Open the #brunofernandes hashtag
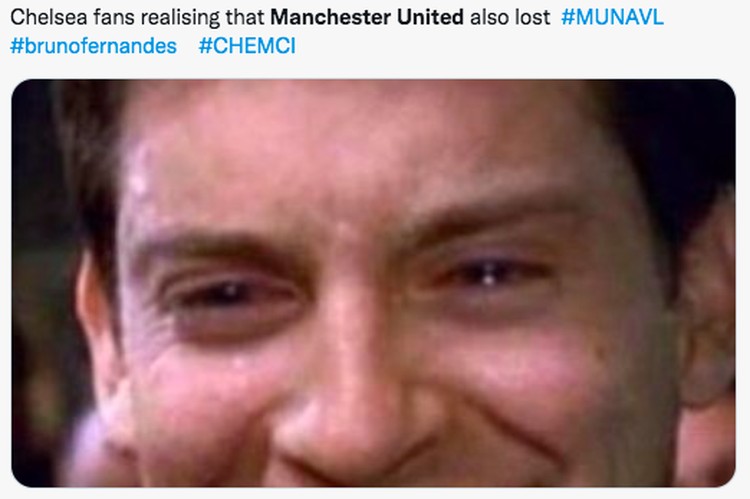Viewport: 750px width, 499px height. pyautogui.click(x=93, y=46)
